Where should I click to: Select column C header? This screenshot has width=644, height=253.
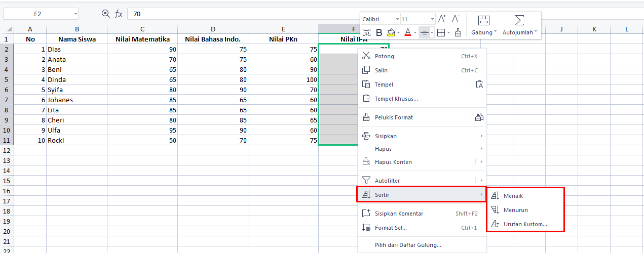pos(142,29)
